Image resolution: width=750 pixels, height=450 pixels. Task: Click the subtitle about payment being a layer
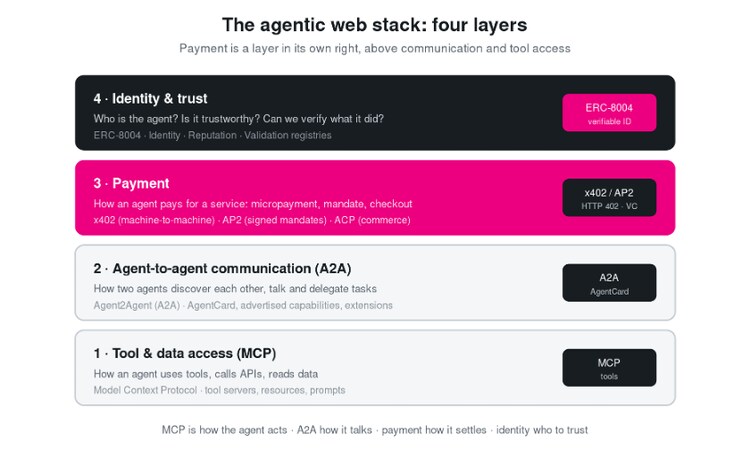click(x=375, y=48)
